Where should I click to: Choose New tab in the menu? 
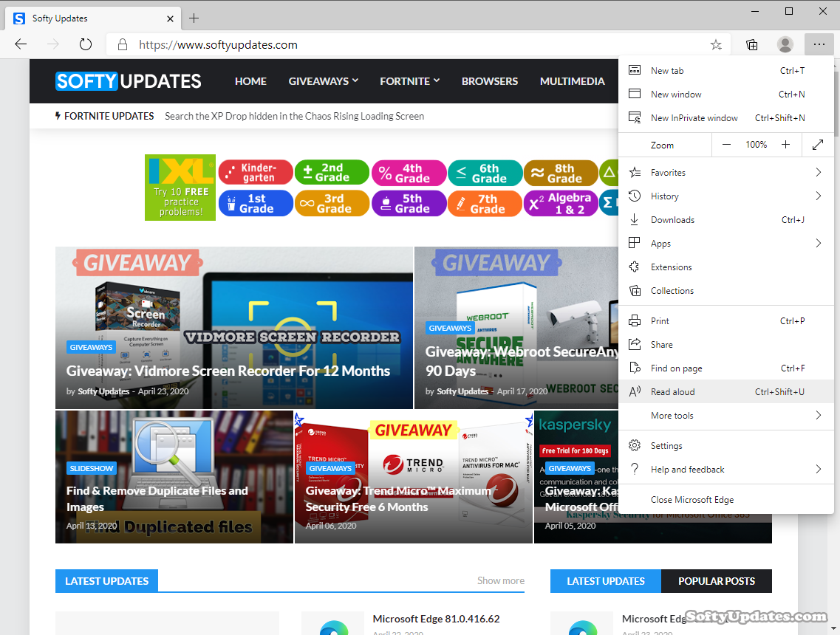(726, 71)
